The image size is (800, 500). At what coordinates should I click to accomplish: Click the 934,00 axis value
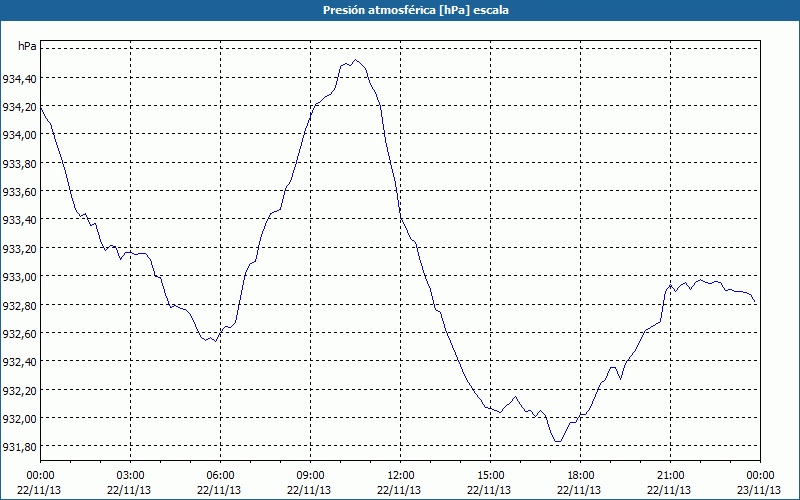(x=19, y=135)
